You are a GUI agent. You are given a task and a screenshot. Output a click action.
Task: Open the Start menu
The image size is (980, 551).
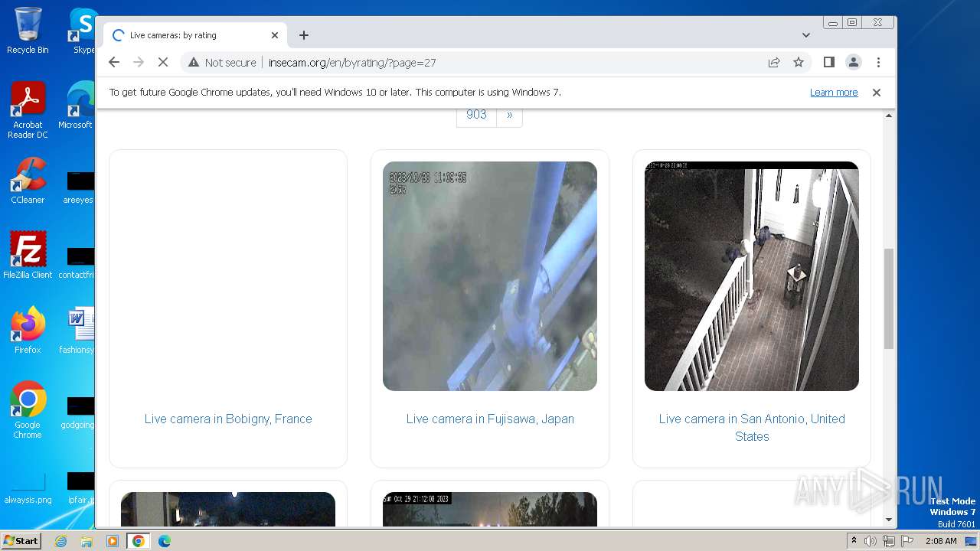[21, 540]
